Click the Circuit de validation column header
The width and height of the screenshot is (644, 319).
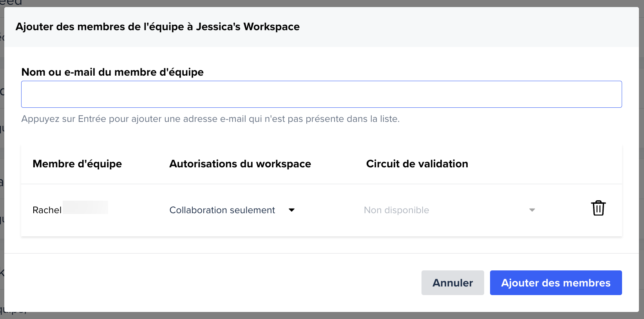pyautogui.click(x=417, y=164)
